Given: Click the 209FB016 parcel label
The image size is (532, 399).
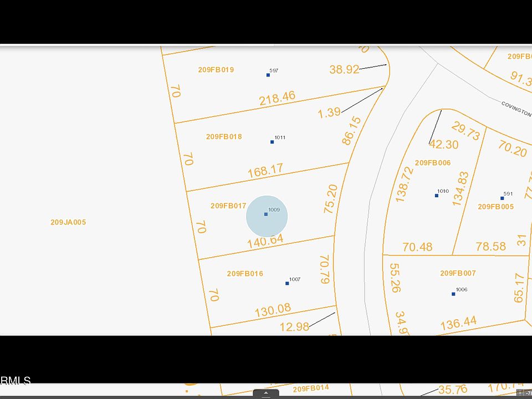Looking at the screenshot, I should coord(245,274).
